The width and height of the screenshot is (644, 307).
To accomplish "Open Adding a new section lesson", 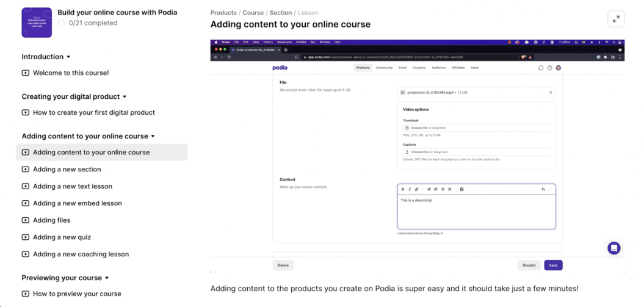I will click(61, 169).
